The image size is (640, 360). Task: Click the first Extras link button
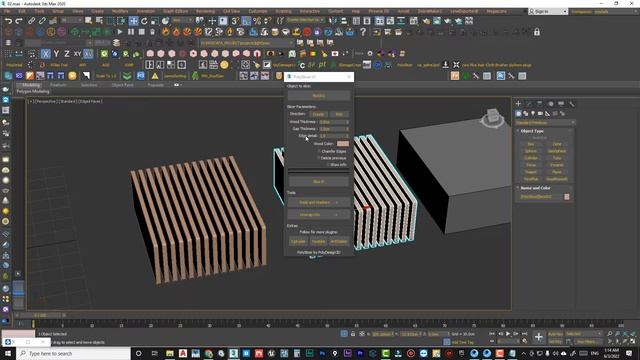[298, 242]
